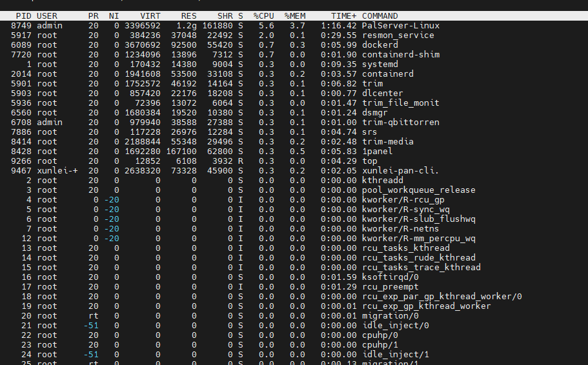Click PID 2014 in the process list
This screenshot has width=588, height=365.
pyautogui.click(x=21, y=74)
